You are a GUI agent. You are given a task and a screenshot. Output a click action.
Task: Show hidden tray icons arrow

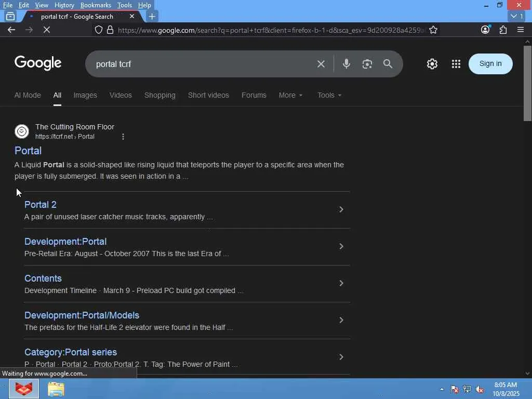442,390
